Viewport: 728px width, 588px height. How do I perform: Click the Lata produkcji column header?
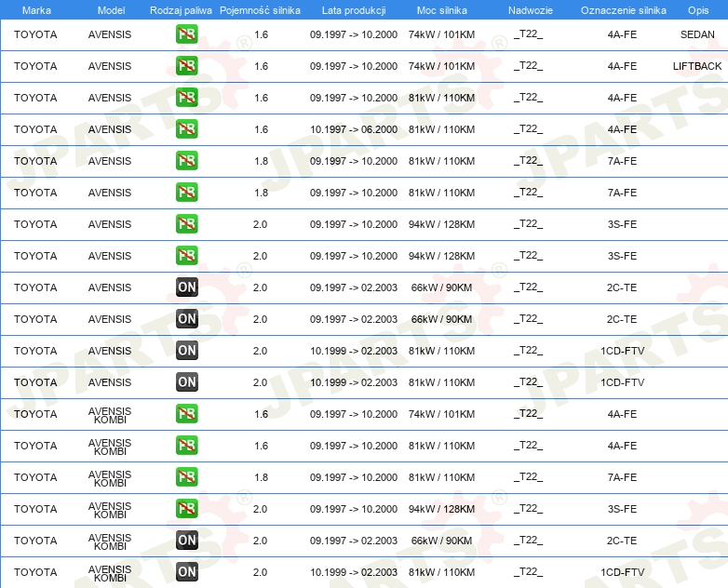coord(354,10)
